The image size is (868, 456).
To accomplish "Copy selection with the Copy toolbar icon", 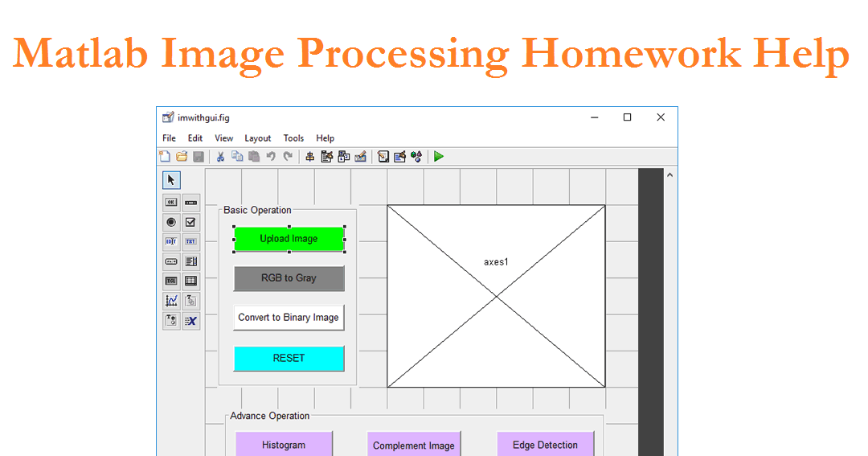I will click(x=237, y=157).
